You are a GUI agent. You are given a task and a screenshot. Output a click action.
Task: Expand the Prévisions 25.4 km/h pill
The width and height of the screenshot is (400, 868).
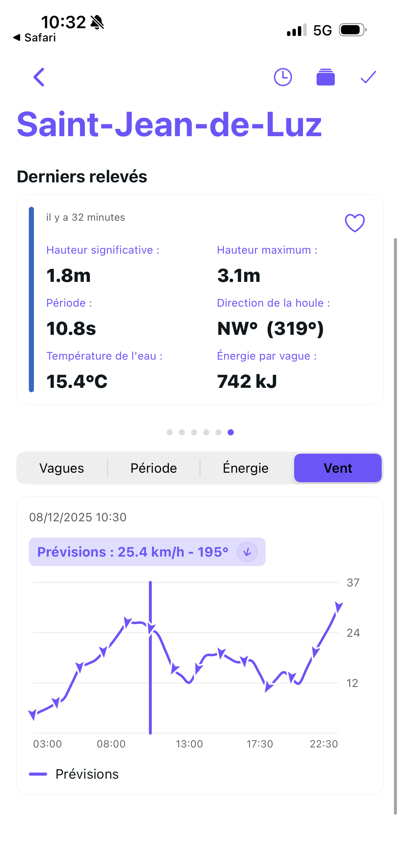point(147,552)
